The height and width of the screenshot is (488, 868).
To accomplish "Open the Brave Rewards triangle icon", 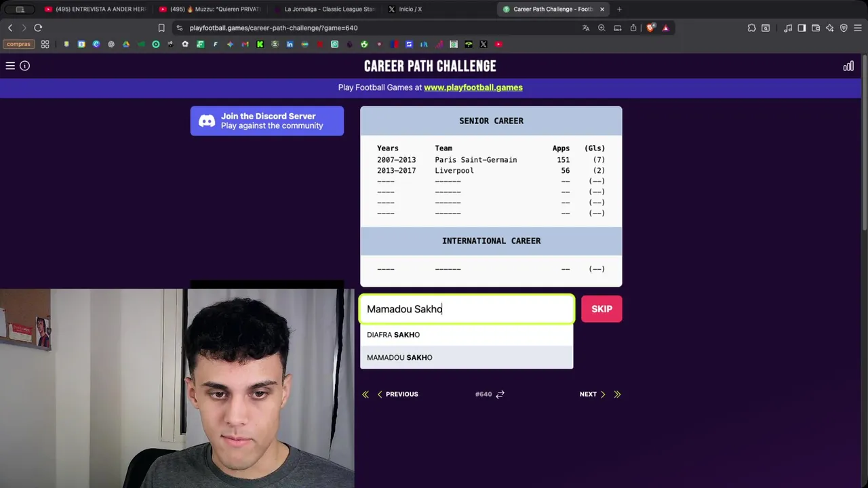I will (x=665, y=28).
